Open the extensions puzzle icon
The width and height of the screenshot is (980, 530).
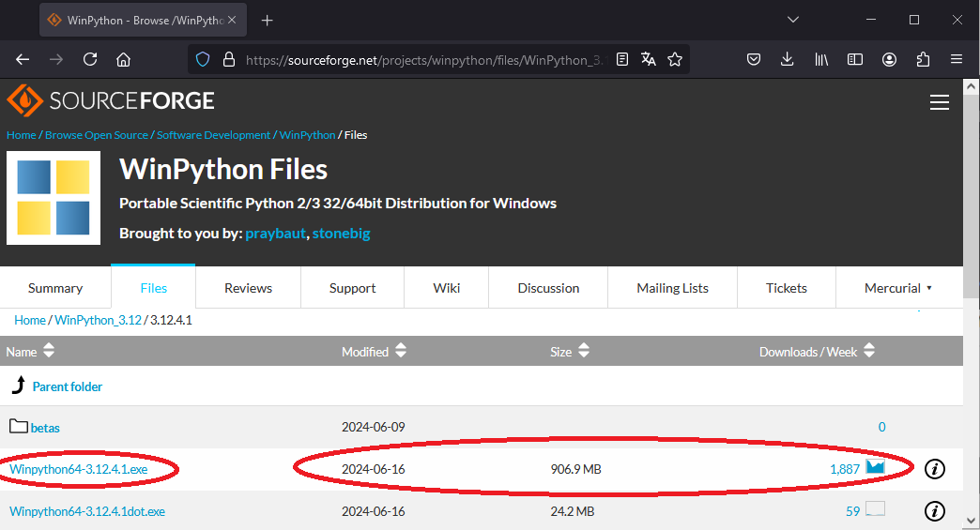923,59
